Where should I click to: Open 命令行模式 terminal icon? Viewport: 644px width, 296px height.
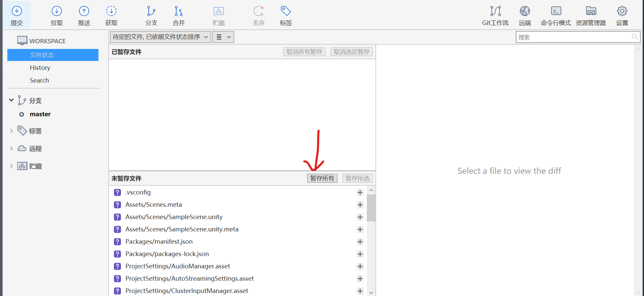556,11
